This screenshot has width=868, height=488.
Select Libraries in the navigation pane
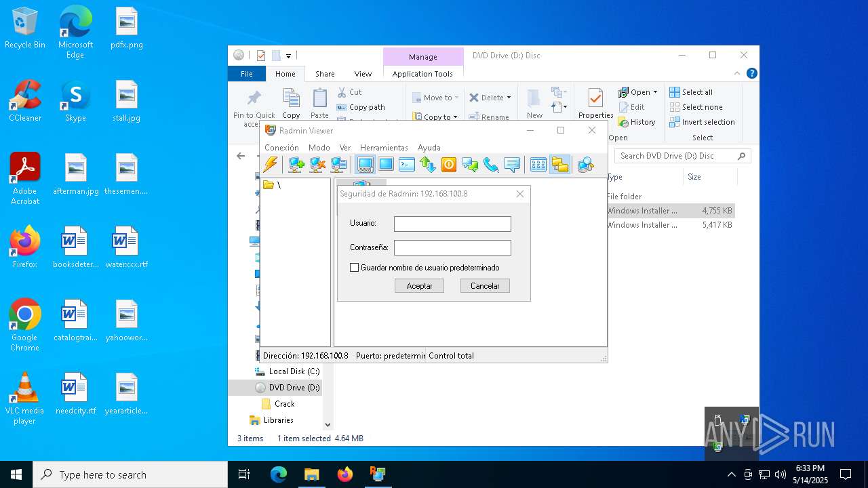pos(272,420)
